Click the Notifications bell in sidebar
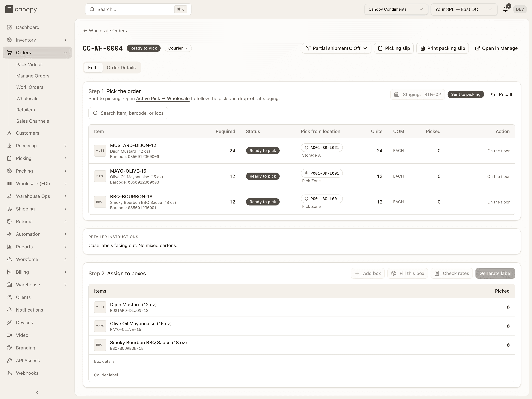Screen dimensions: 532x399 click(9, 310)
